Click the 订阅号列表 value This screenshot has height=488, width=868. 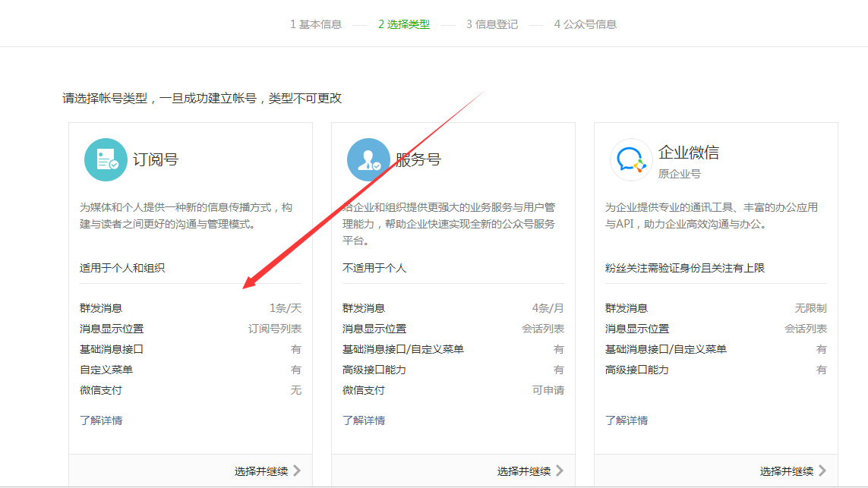click(x=275, y=329)
